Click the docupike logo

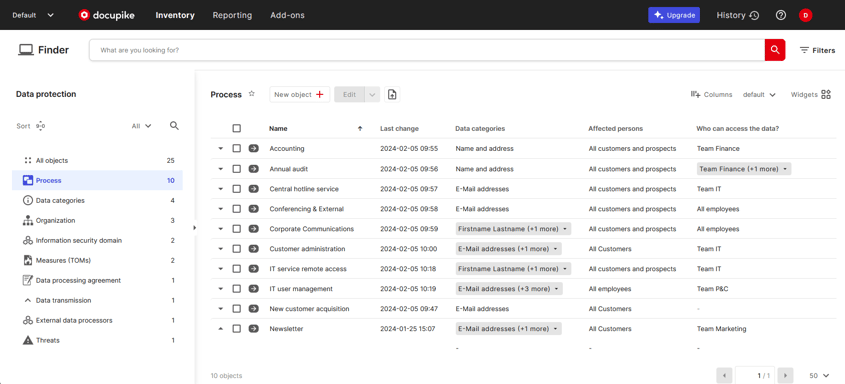[x=107, y=15]
